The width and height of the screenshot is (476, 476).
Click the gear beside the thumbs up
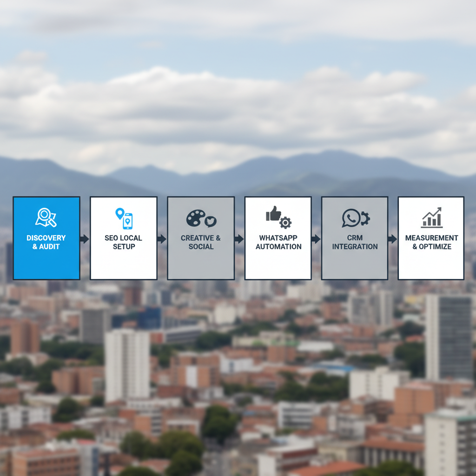click(285, 223)
